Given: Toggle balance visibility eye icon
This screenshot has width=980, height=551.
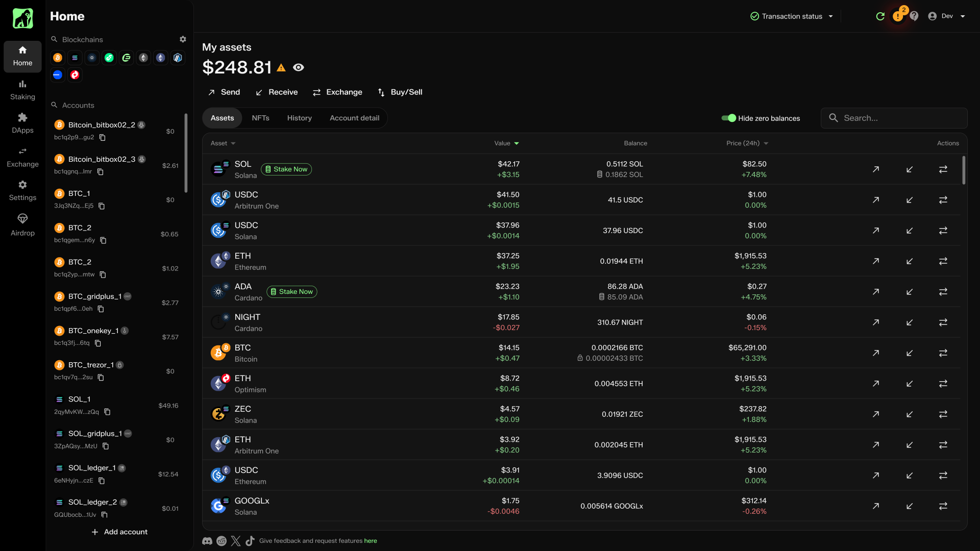Looking at the screenshot, I should [x=299, y=67].
